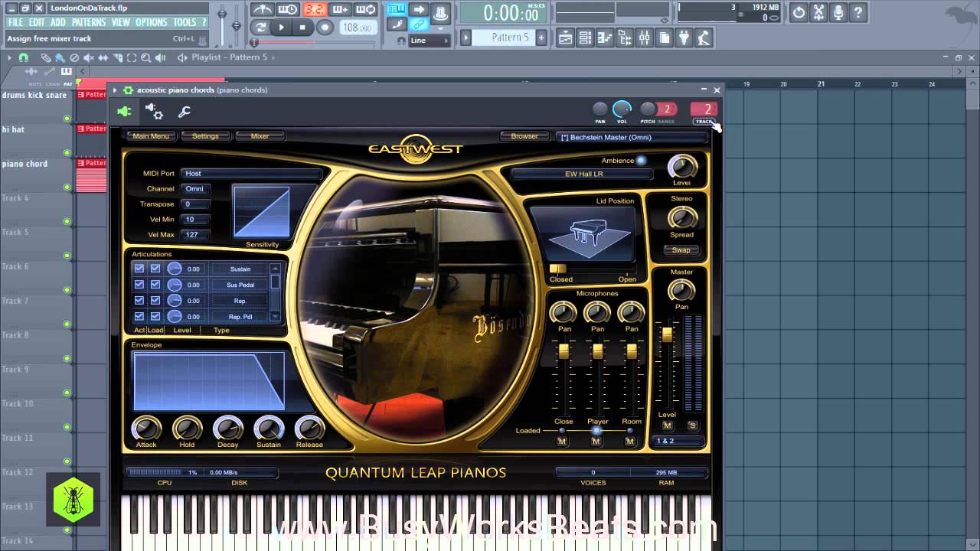Screen dimensions: 980x551
Task: Open the OPTIONS menu
Action: pyautogui.click(x=152, y=23)
